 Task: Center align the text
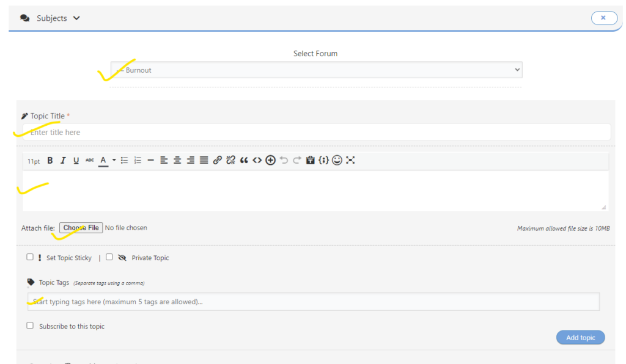point(177,161)
